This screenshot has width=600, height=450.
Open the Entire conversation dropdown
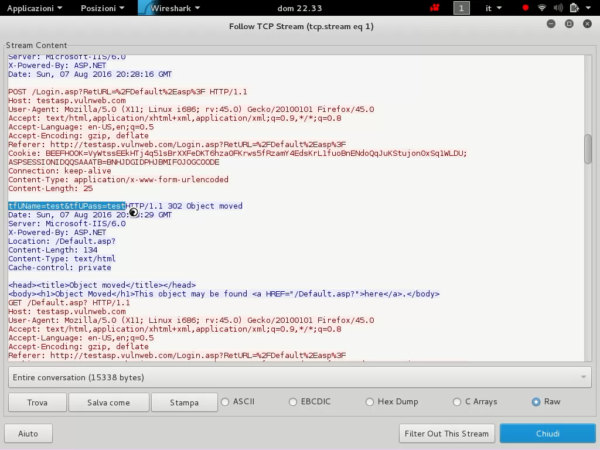(300, 377)
